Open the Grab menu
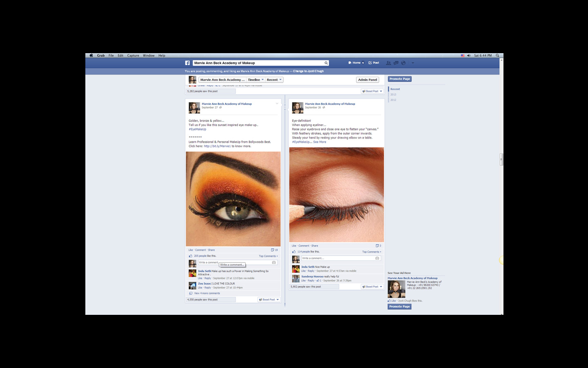This screenshot has height=368, width=588. 101,56
